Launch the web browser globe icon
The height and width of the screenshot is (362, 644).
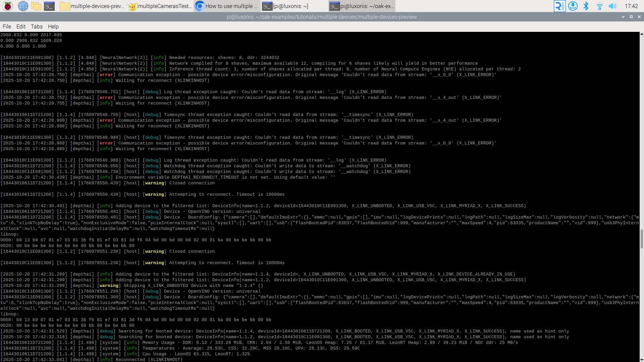23,6
